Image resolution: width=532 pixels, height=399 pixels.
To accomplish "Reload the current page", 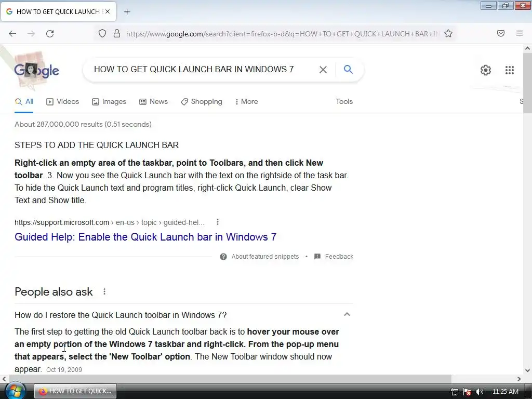I will (50, 34).
